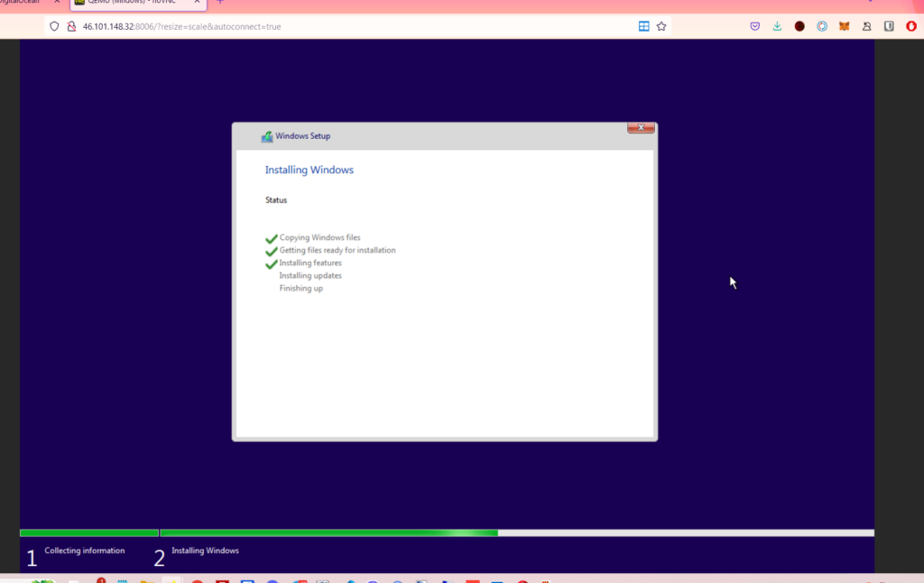Click the Collecting information progress bar segment

click(89, 532)
